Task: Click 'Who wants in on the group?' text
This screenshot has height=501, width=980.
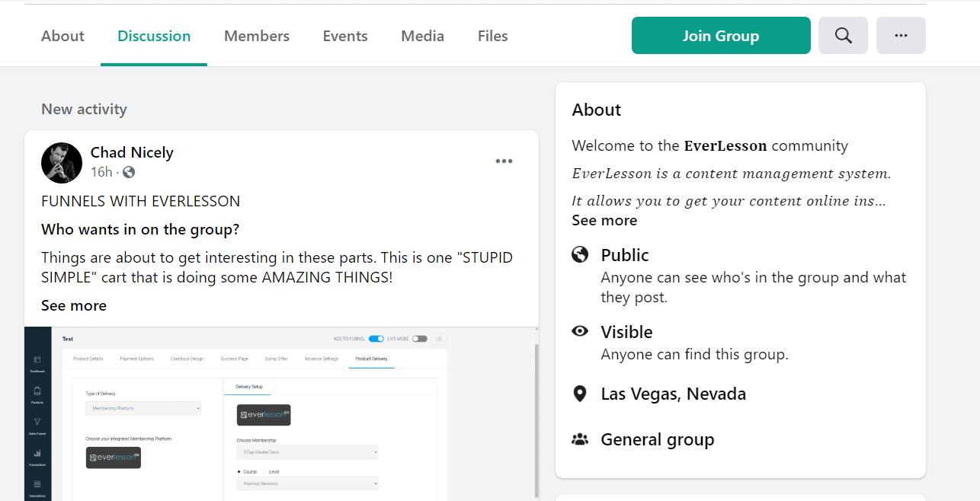Action: pos(140,229)
